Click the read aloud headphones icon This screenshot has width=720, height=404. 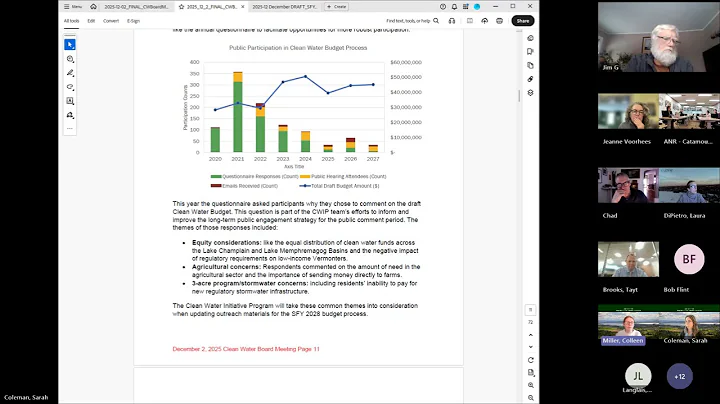(x=452, y=21)
